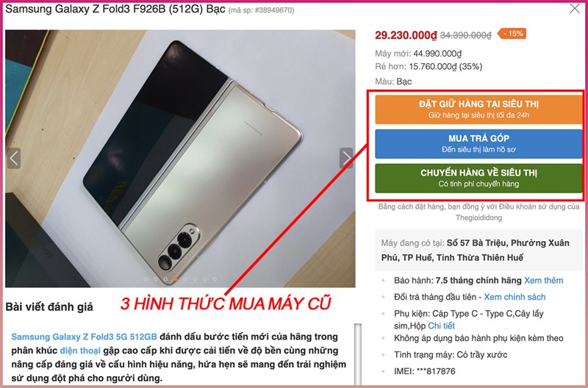
Task: Open the Xem chính sách return policy link
Action: pyautogui.click(x=514, y=297)
